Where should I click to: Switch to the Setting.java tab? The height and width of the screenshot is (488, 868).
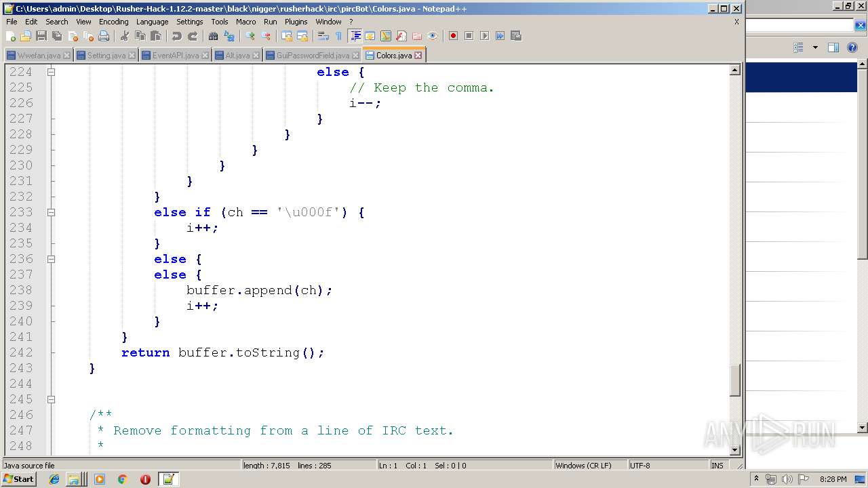[106, 56]
